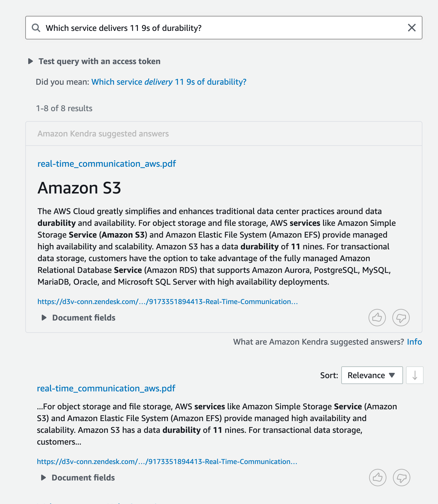Give thumbs up to the suggested answer
Viewport: 438px width, 504px height.
click(x=377, y=318)
